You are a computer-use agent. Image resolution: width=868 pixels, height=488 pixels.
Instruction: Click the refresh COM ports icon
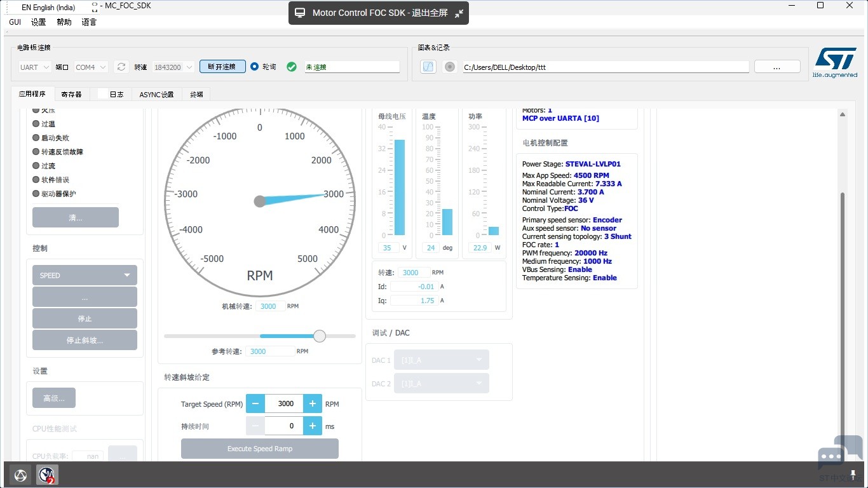(122, 67)
